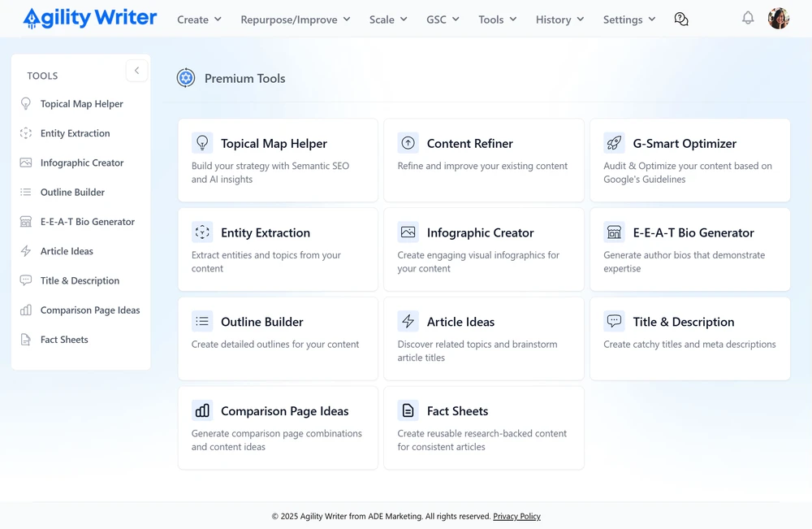Expand the Repurpose/Improve menu chevron
The height and width of the screenshot is (529, 812).
tap(347, 20)
